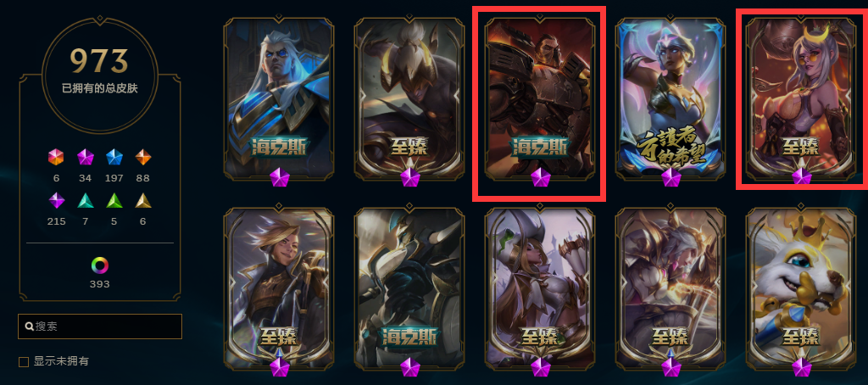Choose the orange gem rarity showing 88
Image resolution: width=868 pixels, height=385 pixels.
142,158
